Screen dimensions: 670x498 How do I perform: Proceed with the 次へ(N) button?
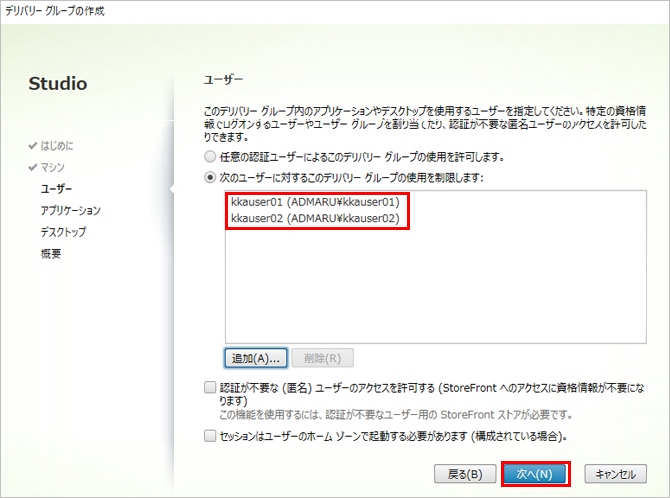click(x=535, y=473)
